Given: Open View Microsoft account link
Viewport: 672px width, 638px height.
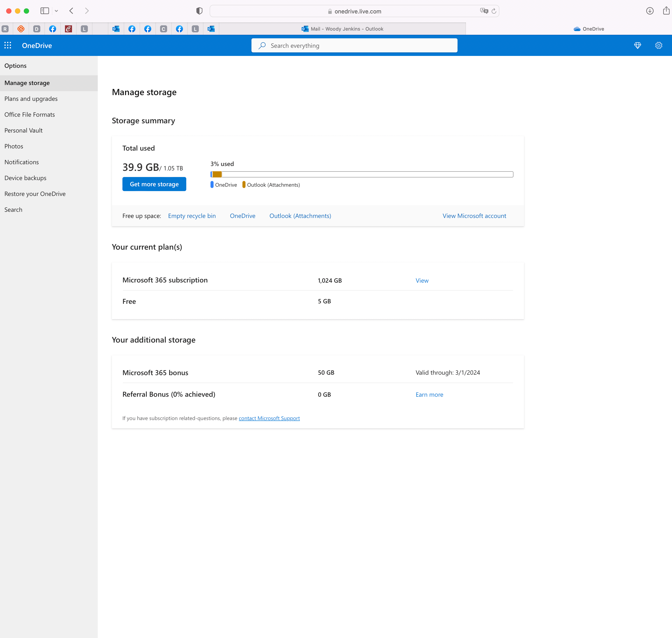Looking at the screenshot, I should pos(474,216).
